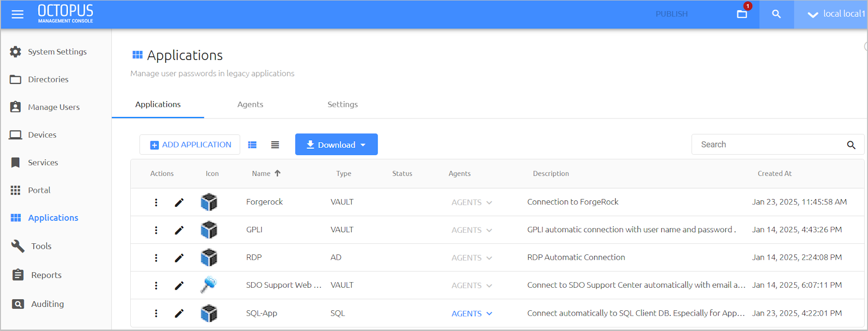Edit the RDP application with pencil

pyautogui.click(x=179, y=258)
